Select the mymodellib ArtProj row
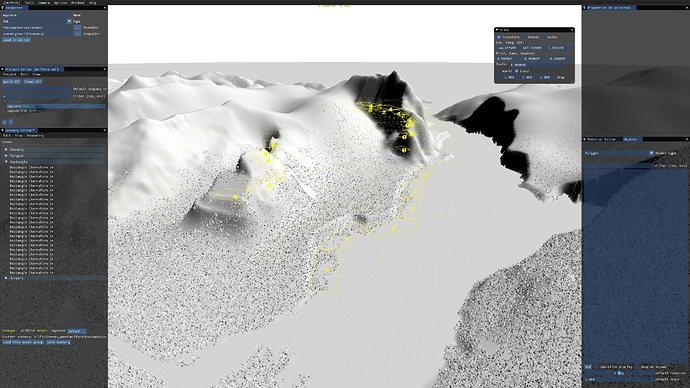Screen dimensions: 690x388 coord(25,111)
